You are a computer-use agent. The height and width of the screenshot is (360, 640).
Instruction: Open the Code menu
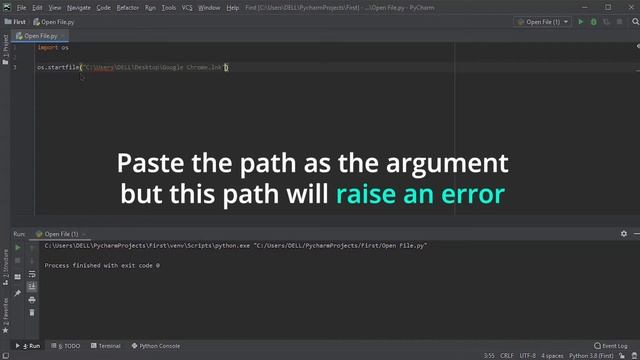(x=103, y=8)
